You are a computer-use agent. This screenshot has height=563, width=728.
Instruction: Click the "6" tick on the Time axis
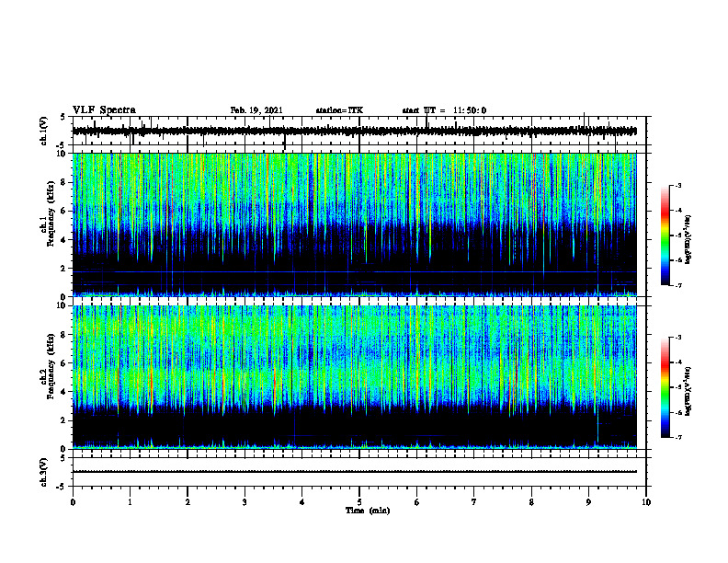[417, 502]
